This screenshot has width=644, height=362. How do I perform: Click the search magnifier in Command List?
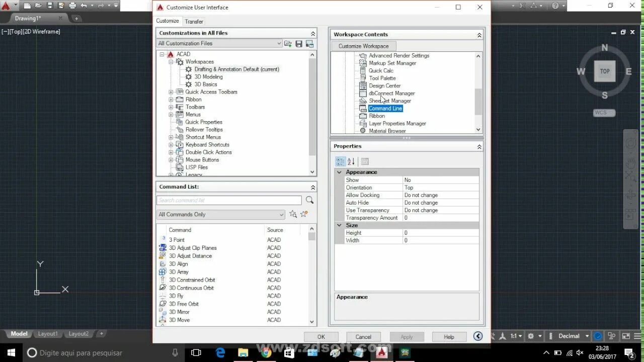[x=309, y=200]
